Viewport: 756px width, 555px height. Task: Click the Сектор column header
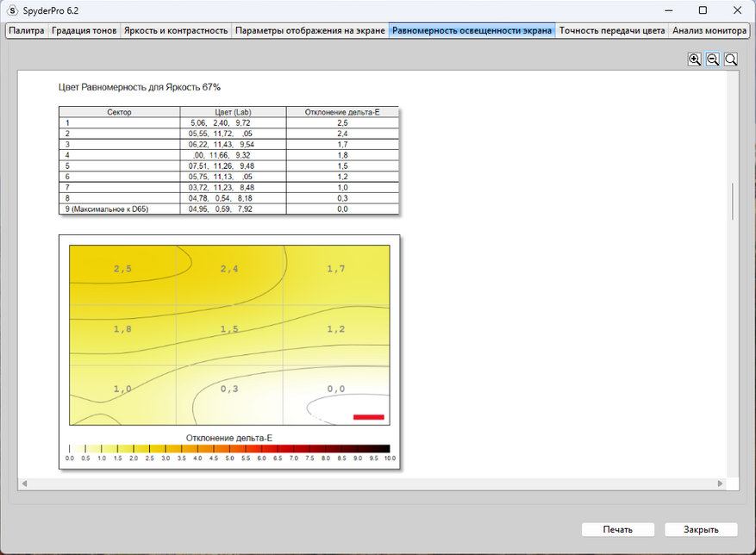point(119,112)
